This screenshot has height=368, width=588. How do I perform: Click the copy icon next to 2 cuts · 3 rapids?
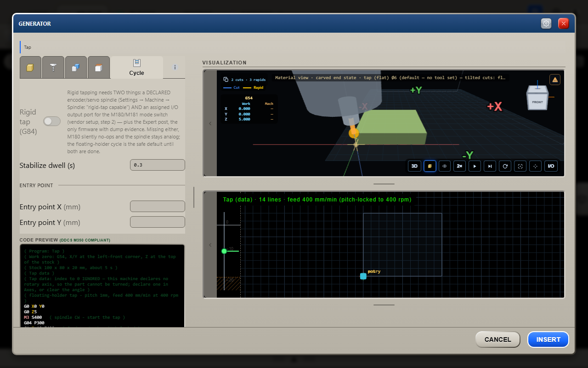click(x=226, y=80)
